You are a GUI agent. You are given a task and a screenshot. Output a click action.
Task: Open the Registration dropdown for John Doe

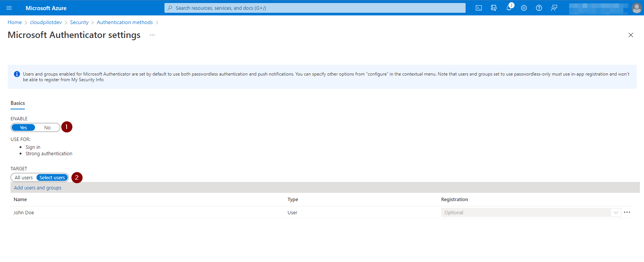click(x=531, y=212)
